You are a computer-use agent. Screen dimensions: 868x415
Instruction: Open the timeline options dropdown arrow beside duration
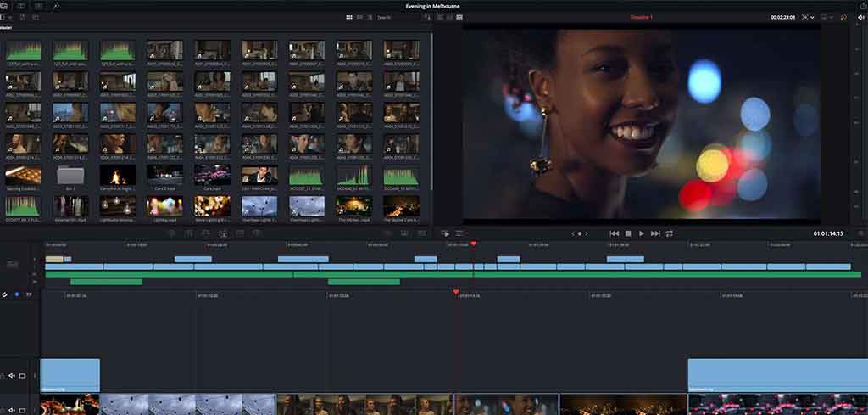[x=812, y=17]
